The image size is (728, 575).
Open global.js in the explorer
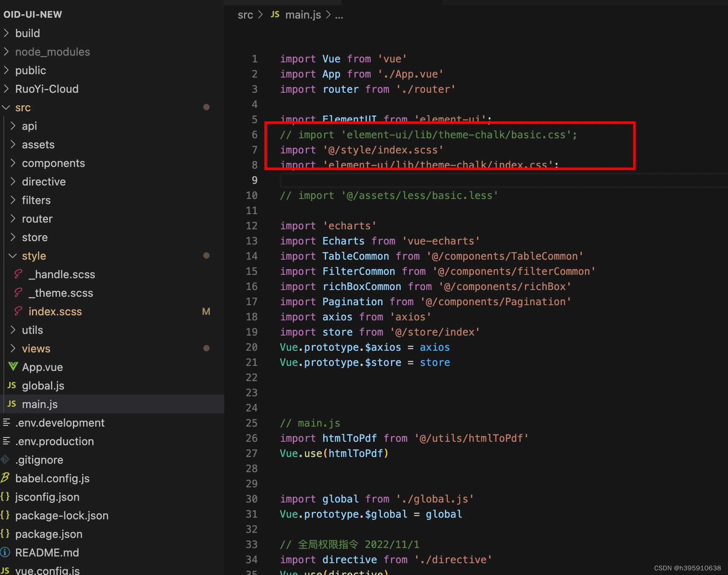[43, 386]
